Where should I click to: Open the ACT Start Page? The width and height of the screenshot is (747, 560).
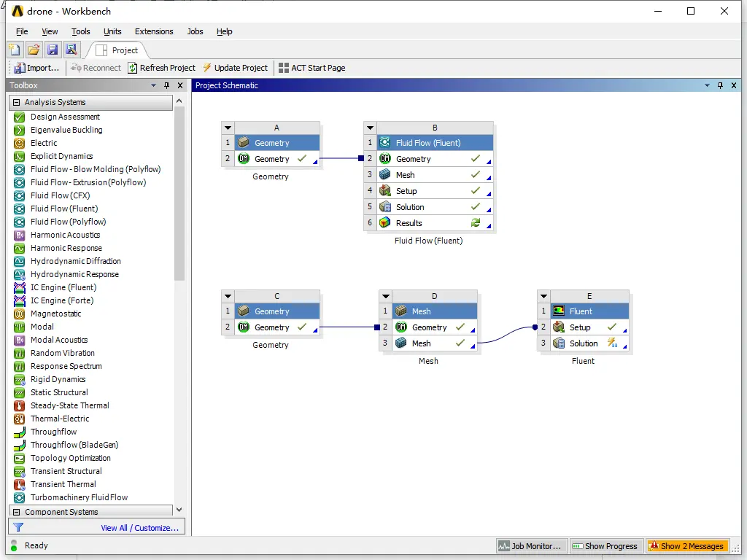pyautogui.click(x=312, y=68)
